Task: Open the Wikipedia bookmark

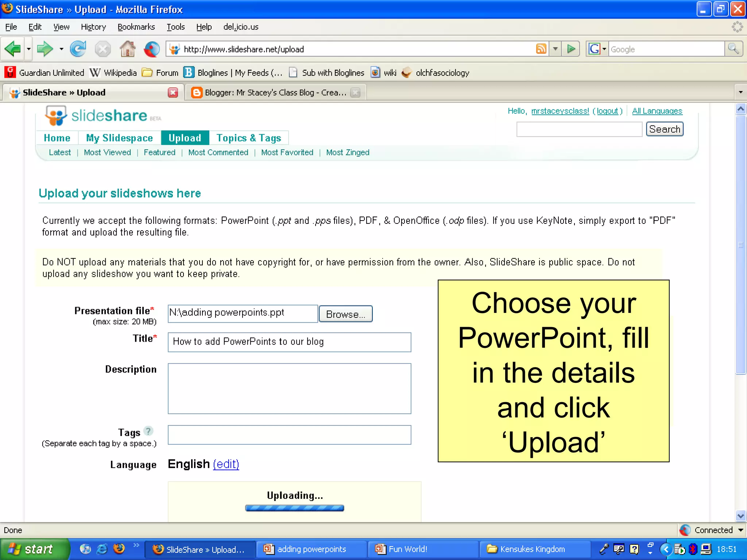Action: [x=113, y=73]
